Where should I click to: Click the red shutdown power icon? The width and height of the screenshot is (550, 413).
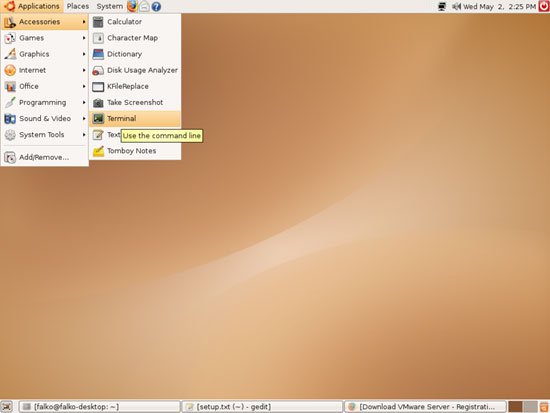[x=544, y=6]
